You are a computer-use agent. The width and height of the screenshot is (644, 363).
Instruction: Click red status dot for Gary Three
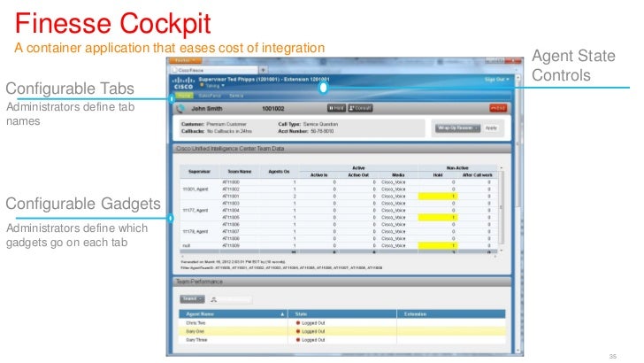pyautogui.click(x=298, y=340)
